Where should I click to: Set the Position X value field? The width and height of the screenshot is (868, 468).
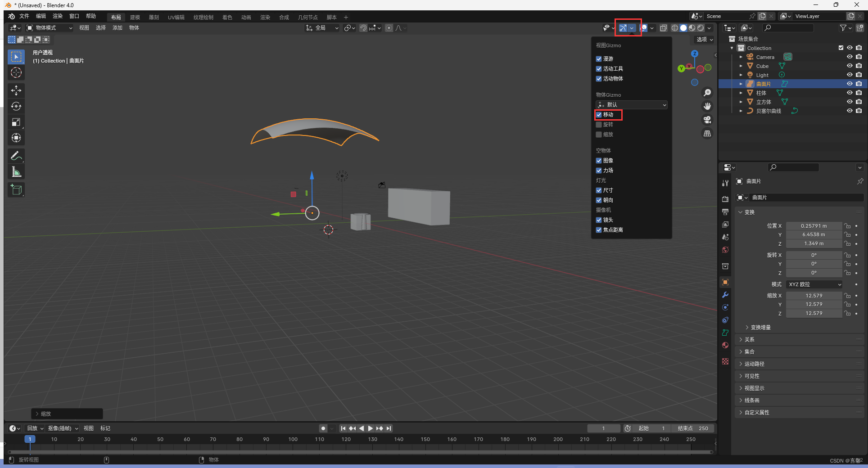point(814,225)
